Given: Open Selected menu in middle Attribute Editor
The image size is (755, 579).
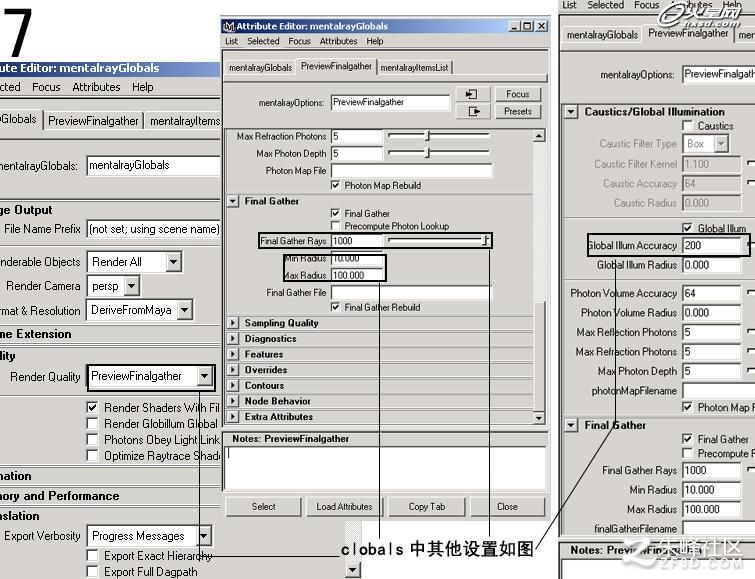Looking at the screenshot, I should click(263, 41).
